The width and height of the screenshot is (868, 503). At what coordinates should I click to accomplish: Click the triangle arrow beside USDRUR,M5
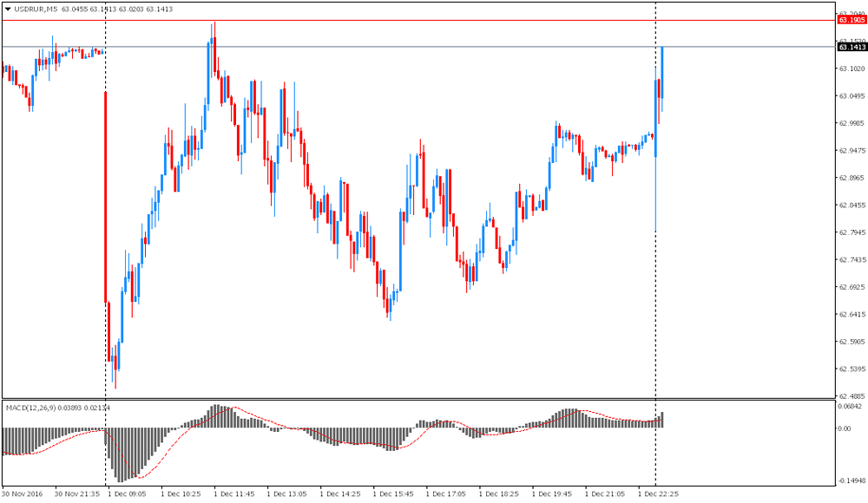tap(8, 9)
